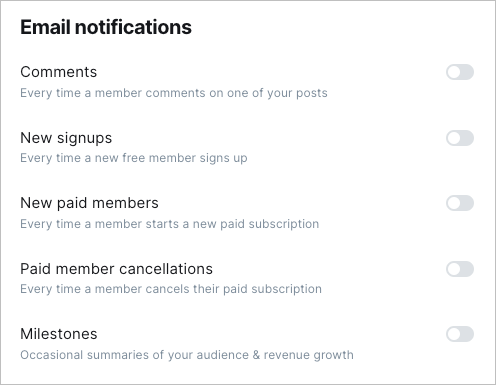This screenshot has width=496, height=385.
Task: Activate the switch for audience growth summaries
Action: click(460, 334)
